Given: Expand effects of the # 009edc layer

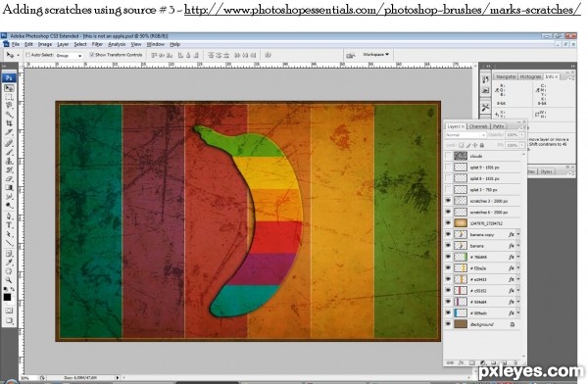Looking at the screenshot, I should coord(518,312).
